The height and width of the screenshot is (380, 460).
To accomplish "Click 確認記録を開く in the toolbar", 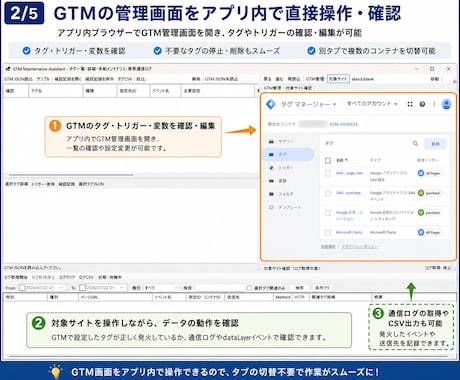I will (68, 79).
